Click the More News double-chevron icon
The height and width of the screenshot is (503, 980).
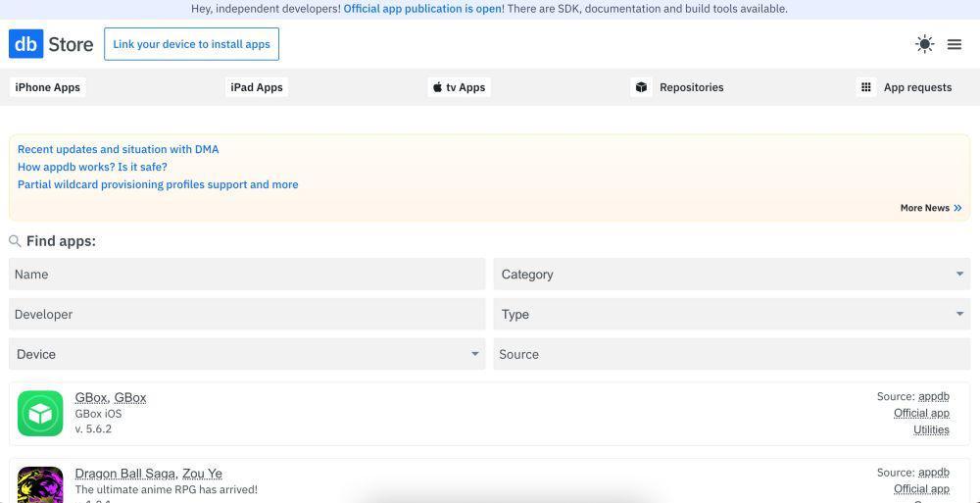pyautogui.click(x=957, y=208)
